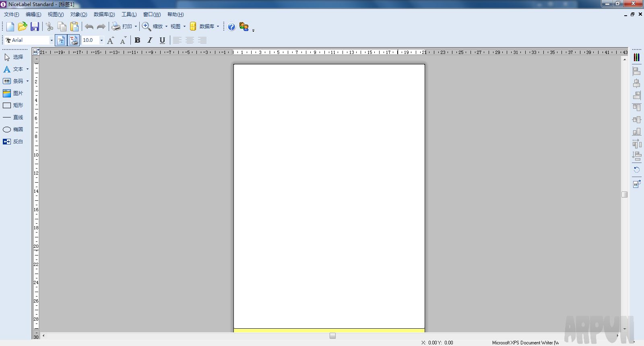644x346 pixels.
Task: Open the color palette icon in right panel
Action: pyautogui.click(x=636, y=57)
